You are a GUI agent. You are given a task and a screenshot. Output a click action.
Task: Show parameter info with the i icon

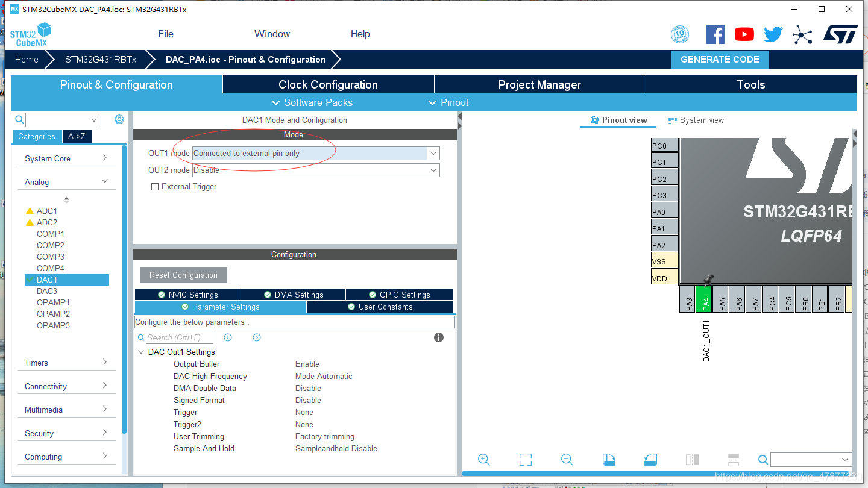(439, 337)
